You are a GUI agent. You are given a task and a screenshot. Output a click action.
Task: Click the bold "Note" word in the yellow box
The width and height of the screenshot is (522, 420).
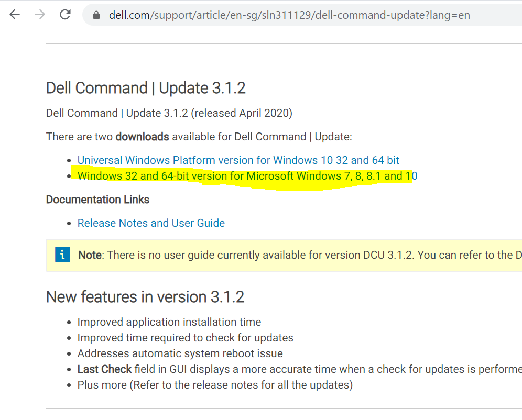(x=90, y=255)
